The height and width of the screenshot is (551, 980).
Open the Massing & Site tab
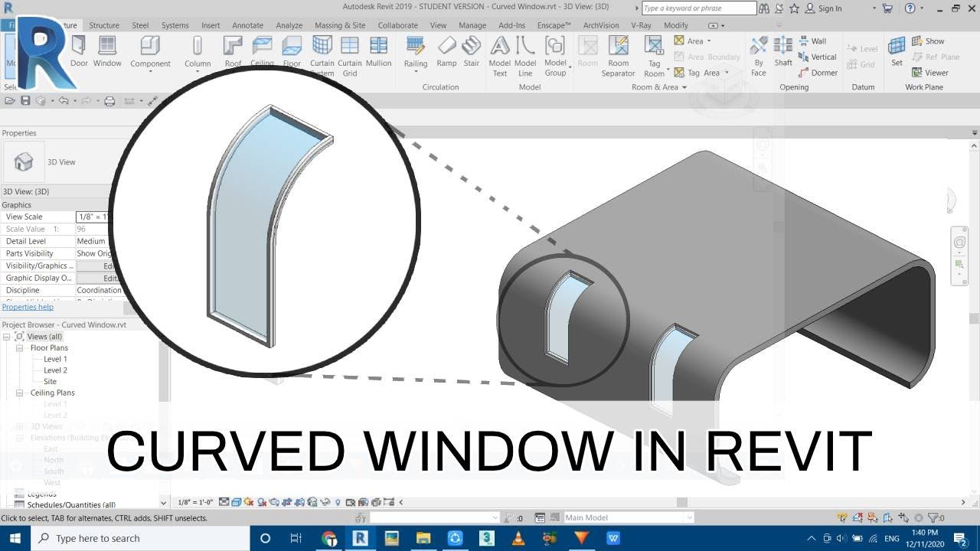(x=340, y=25)
